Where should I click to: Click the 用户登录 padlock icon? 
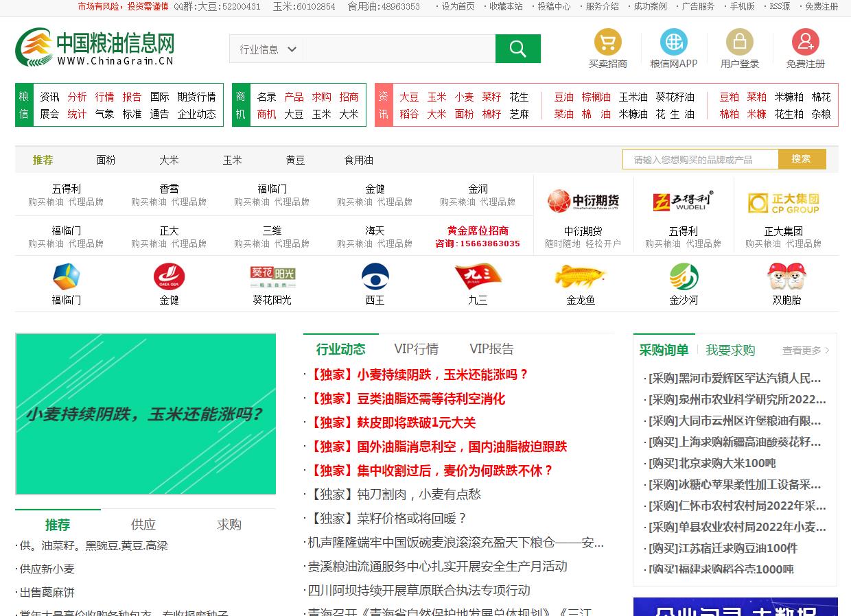pyautogui.click(x=740, y=42)
